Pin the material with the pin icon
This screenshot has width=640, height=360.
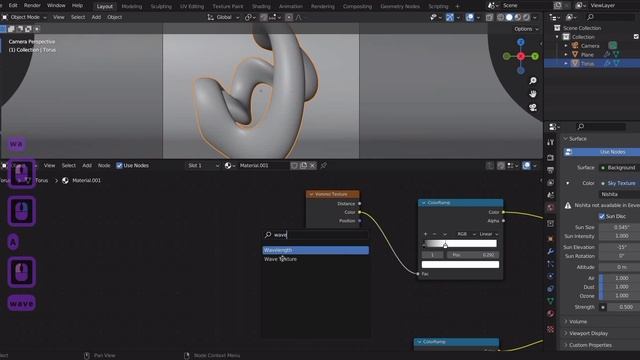[x=324, y=166]
